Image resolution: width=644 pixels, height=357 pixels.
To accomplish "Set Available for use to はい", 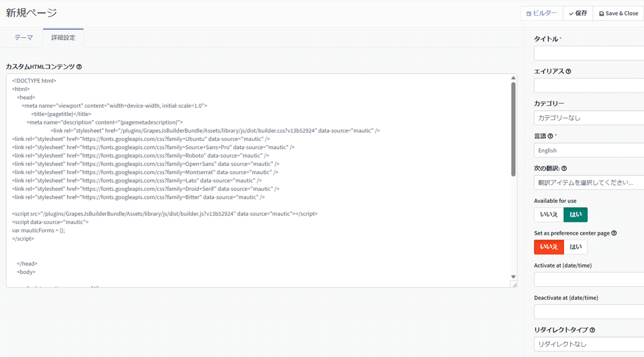I will click(x=575, y=215).
